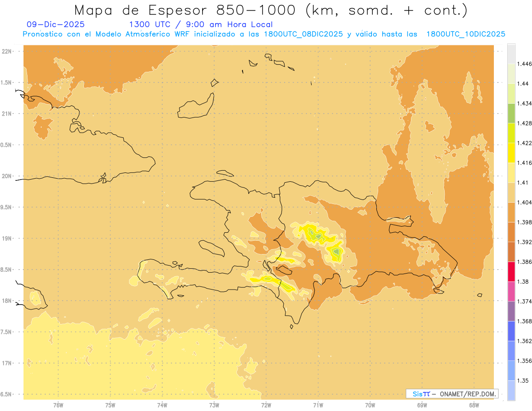Click the 17N latitude axis label
The height and width of the screenshot is (411, 532).
7,363
